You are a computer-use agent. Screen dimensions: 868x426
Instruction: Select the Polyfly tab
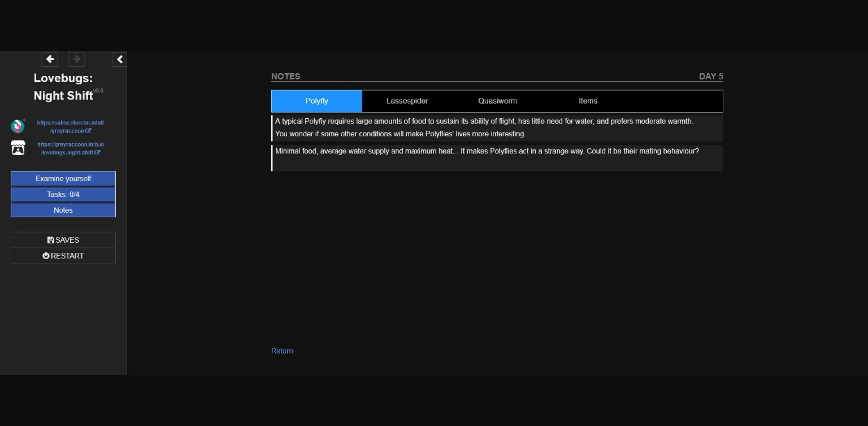pos(316,101)
